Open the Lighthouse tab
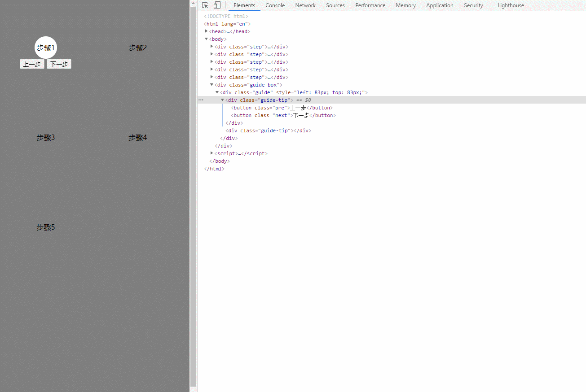The image size is (586, 392). 511,5
